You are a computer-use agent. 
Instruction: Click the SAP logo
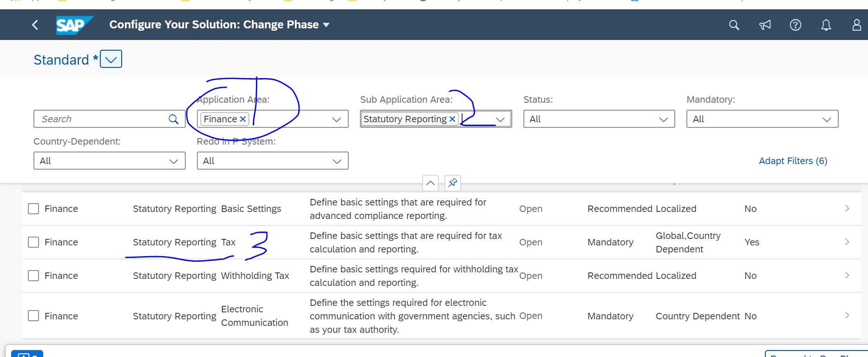coord(74,25)
